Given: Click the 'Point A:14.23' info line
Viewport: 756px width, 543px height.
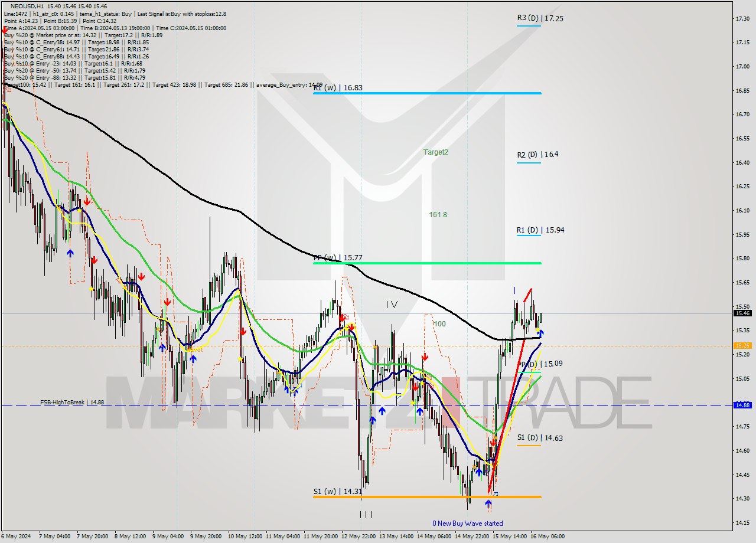Looking at the screenshot, I should tap(21, 21).
